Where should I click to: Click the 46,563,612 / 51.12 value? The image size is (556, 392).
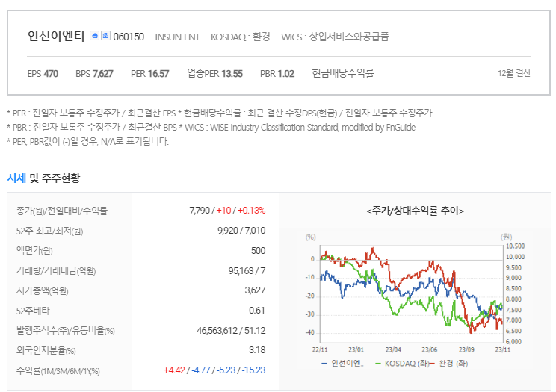pos(231,331)
